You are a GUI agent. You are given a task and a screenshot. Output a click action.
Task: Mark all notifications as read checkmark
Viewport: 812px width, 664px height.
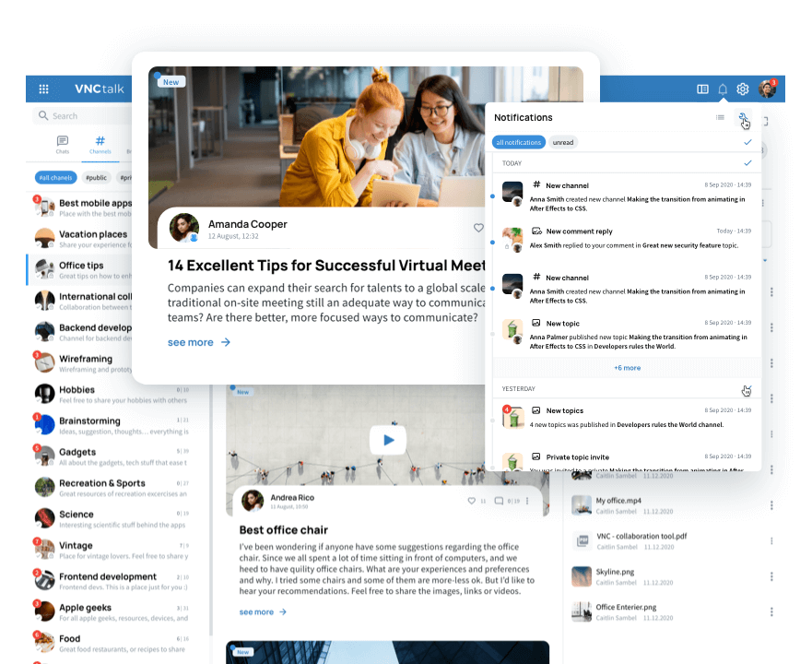tap(747, 142)
